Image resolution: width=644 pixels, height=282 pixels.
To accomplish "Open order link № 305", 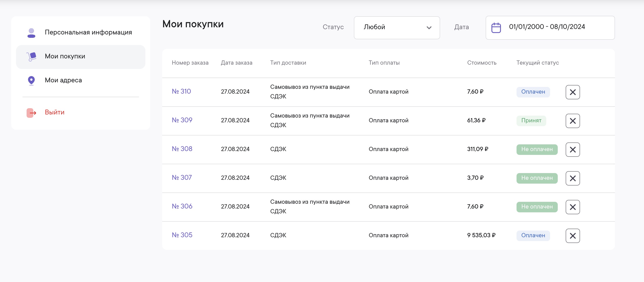I will click(x=182, y=235).
